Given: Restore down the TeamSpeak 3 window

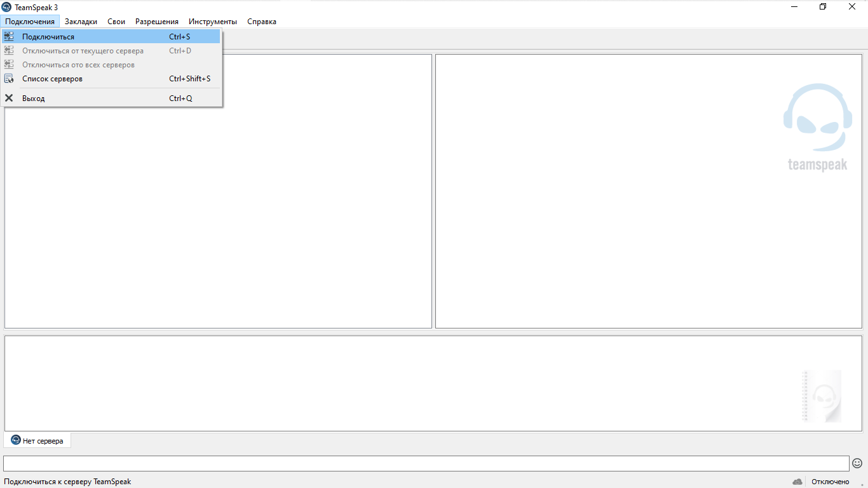Looking at the screenshot, I should pyautogui.click(x=824, y=7).
